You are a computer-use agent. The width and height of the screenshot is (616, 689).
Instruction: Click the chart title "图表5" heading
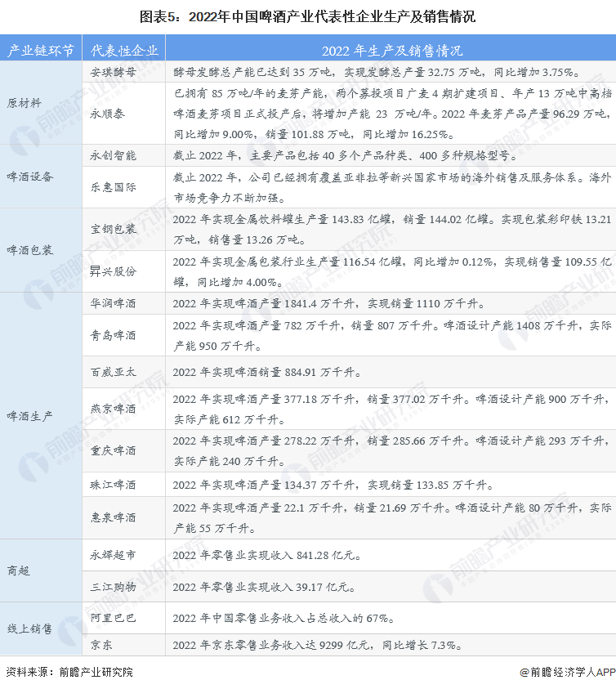coord(308,16)
